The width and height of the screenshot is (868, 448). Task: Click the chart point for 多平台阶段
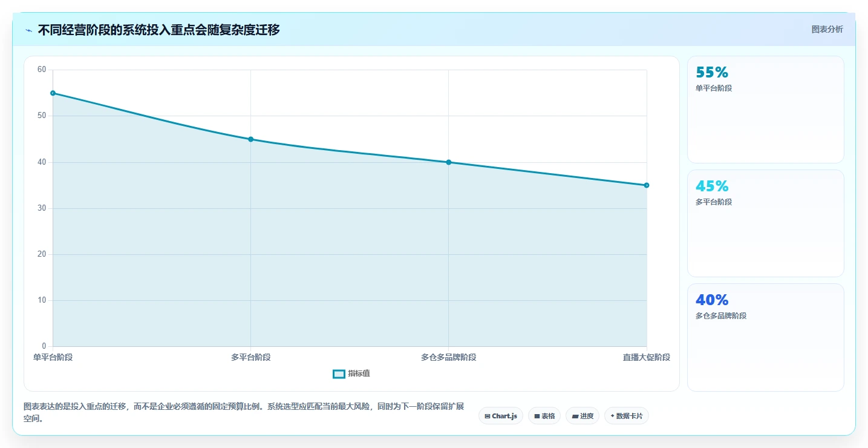250,139
